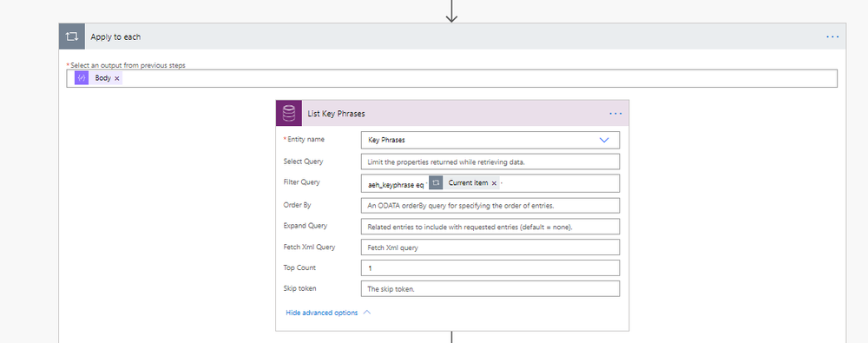Click the Body token label

pos(103,79)
